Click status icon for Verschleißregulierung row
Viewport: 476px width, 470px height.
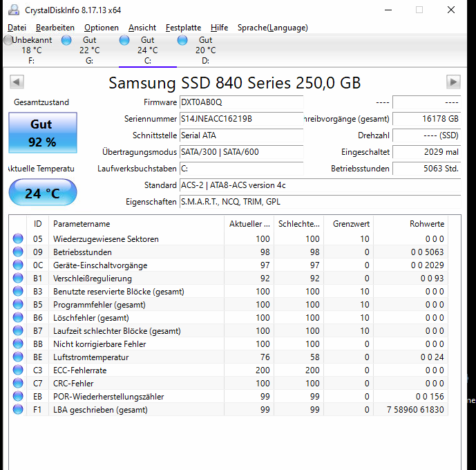click(18, 278)
